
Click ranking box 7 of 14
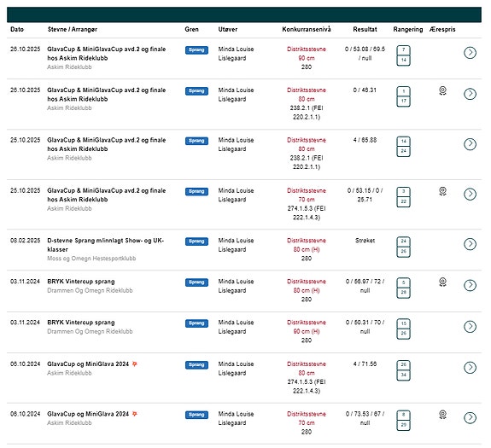[403, 55]
